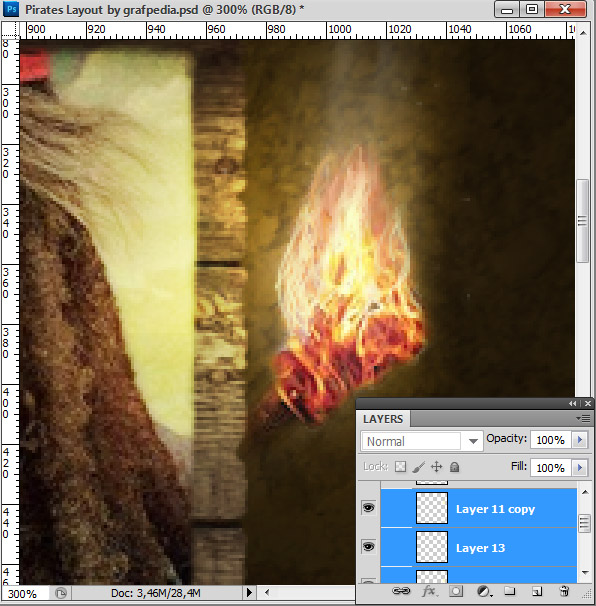Screen dimensions: 596x606
Task: Delete layer with the trash icon
Action: (x=564, y=591)
